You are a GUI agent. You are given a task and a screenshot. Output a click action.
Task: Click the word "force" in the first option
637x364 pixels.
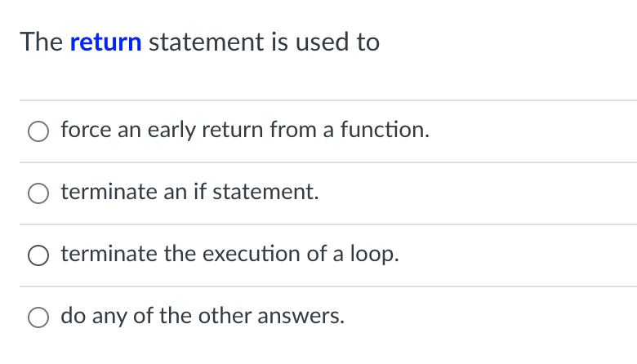click(86, 130)
